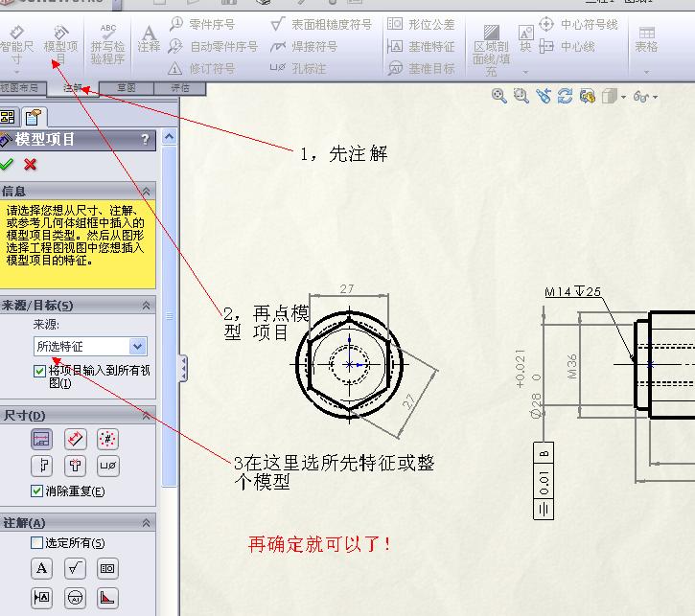Click the panel scroll up arrow
Screen dimensions: 695x616
(170, 137)
